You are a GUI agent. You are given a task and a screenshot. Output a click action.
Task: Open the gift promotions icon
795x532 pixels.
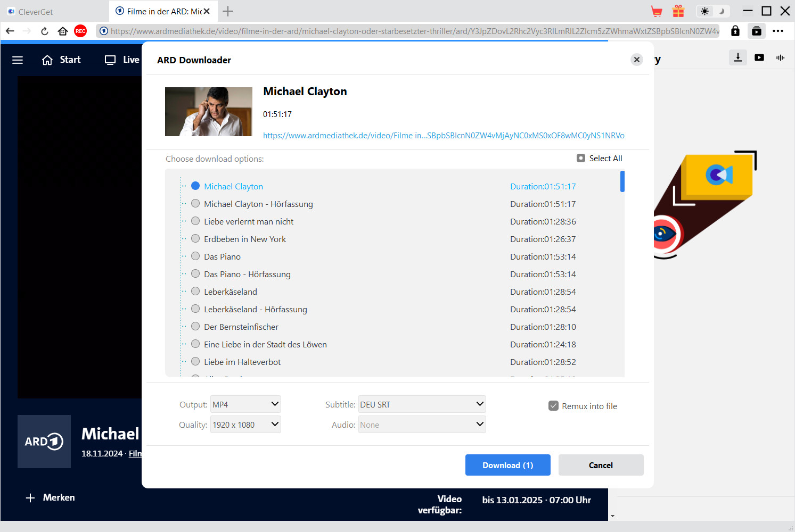(x=678, y=11)
